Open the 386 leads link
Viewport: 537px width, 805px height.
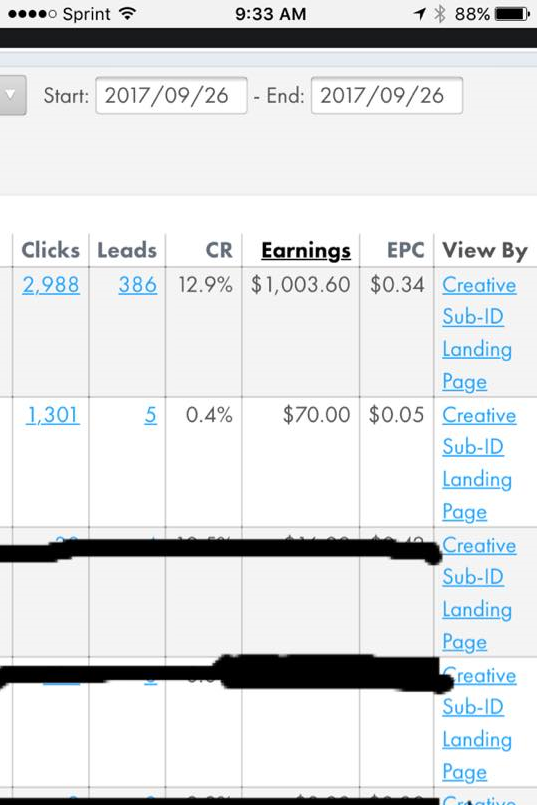coord(138,284)
